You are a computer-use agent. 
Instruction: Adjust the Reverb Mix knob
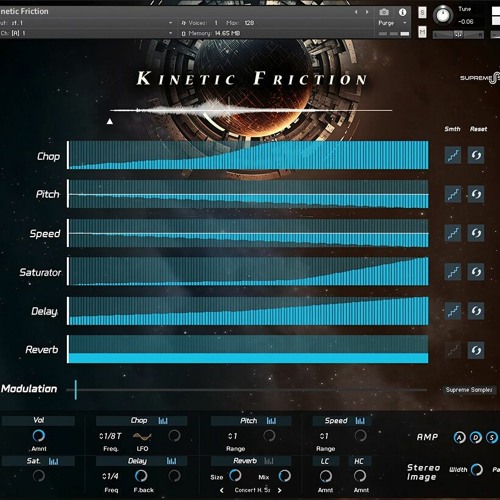coord(284,476)
